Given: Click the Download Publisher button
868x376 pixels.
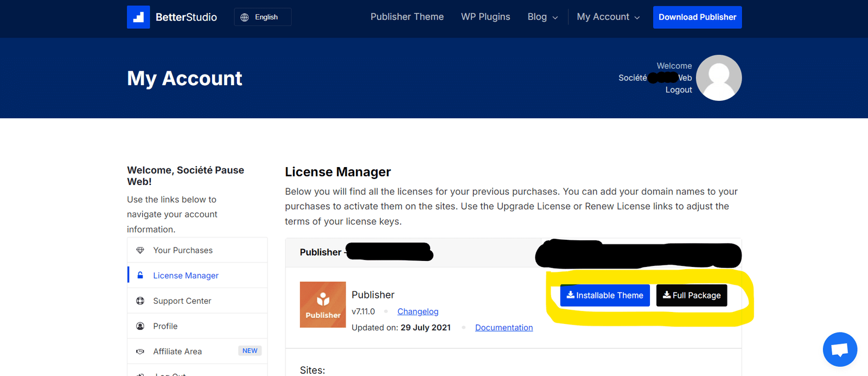Looking at the screenshot, I should [x=697, y=17].
